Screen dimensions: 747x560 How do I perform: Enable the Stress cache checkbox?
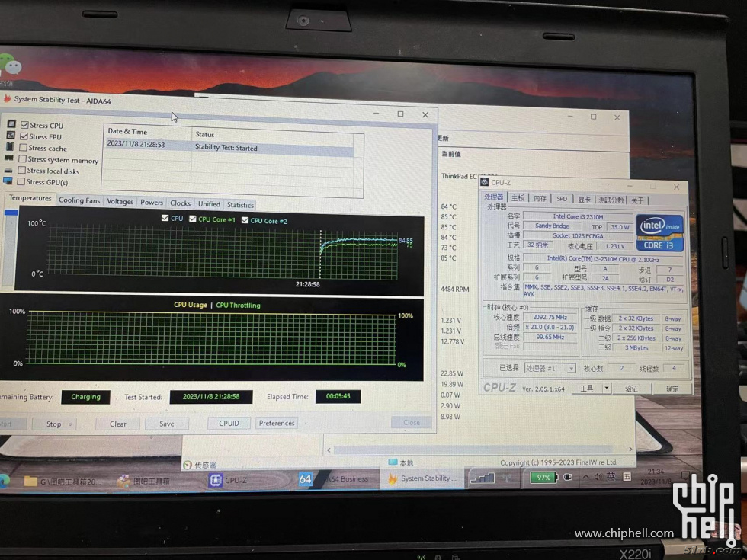pyautogui.click(x=23, y=147)
